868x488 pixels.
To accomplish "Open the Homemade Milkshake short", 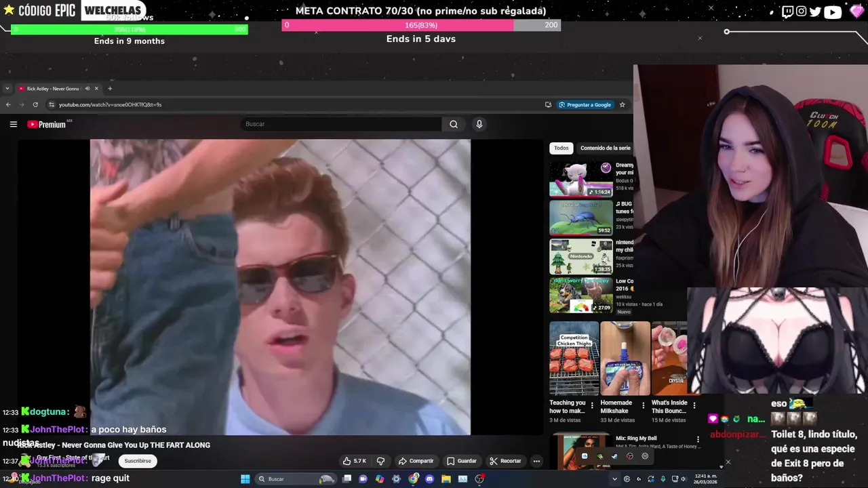I will click(x=625, y=358).
